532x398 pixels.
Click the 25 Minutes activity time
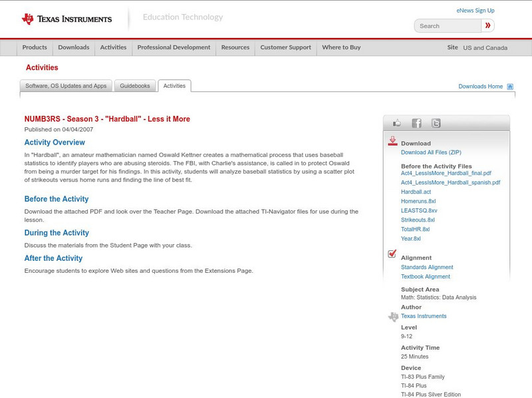point(414,357)
